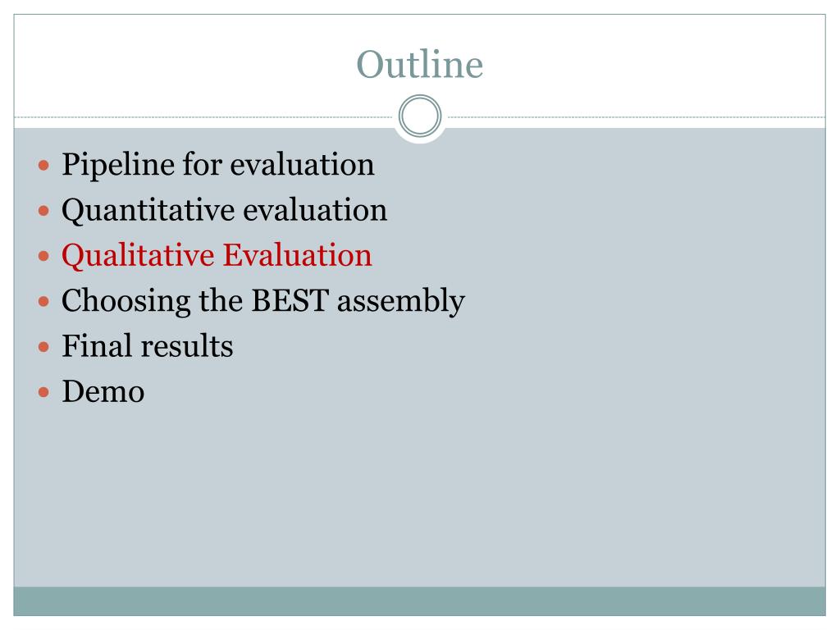Select the text Pipeline for evaluation
840x630 pixels.
(218, 164)
